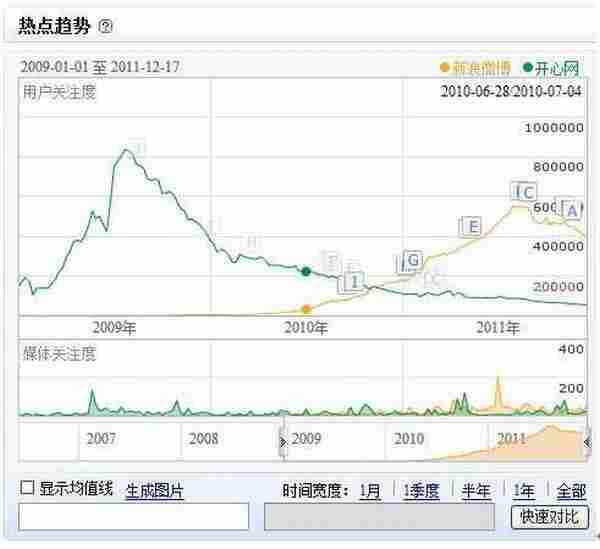Click the 媒体关注度 chart label
This screenshot has width=600, height=549.
coord(59,354)
